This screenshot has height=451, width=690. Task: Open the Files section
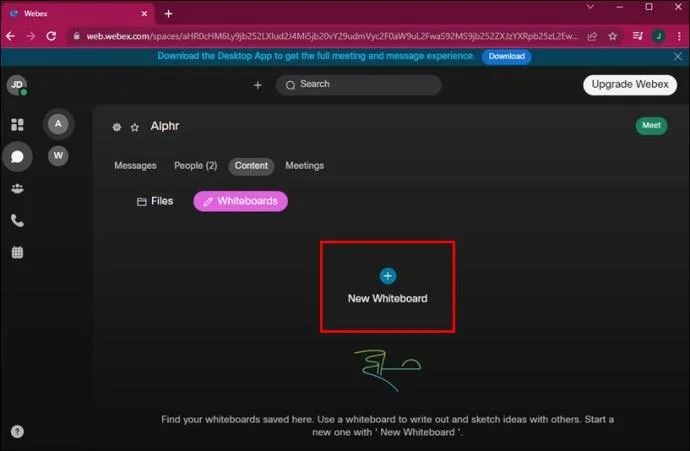point(155,201)
